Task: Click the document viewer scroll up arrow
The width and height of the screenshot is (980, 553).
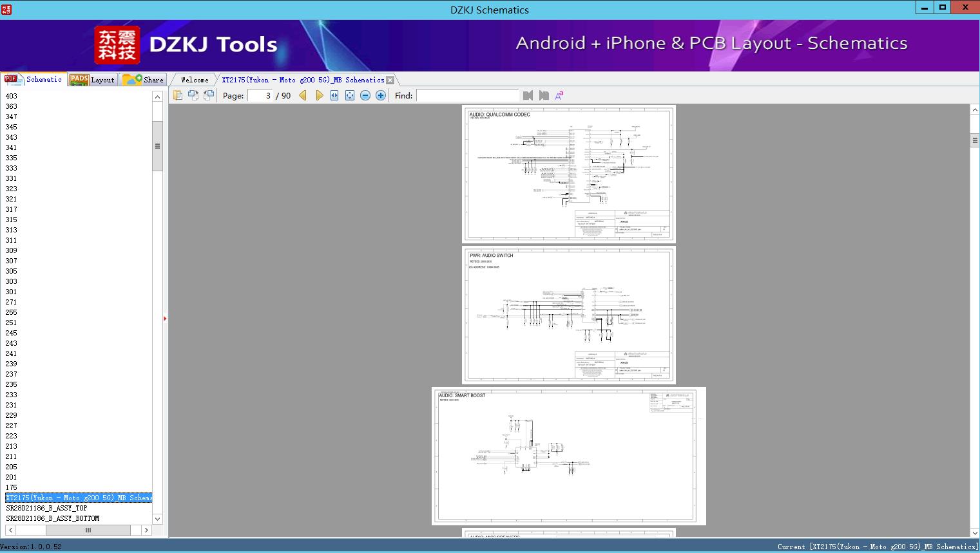Action: 975,110
